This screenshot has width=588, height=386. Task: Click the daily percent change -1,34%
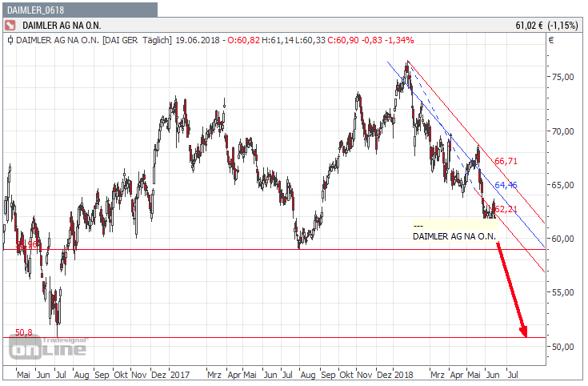399,40
